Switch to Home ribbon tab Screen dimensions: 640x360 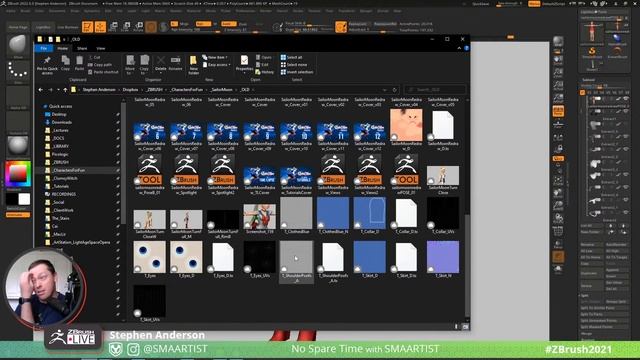(62, 48)
